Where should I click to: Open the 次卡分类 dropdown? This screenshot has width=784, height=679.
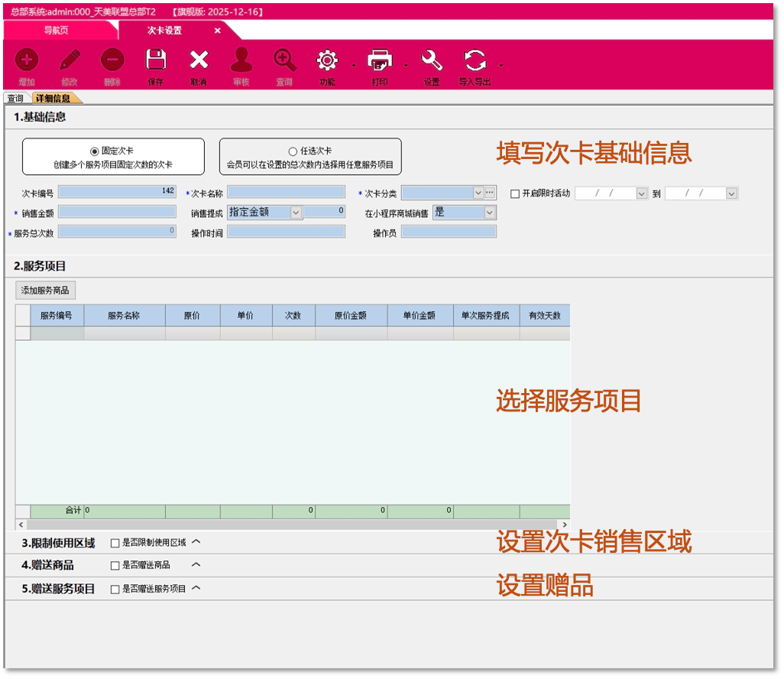pos(478,192)
